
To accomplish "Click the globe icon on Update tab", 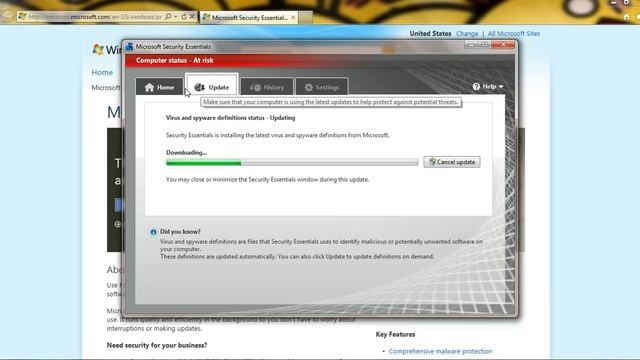I will tap(200, 87).
